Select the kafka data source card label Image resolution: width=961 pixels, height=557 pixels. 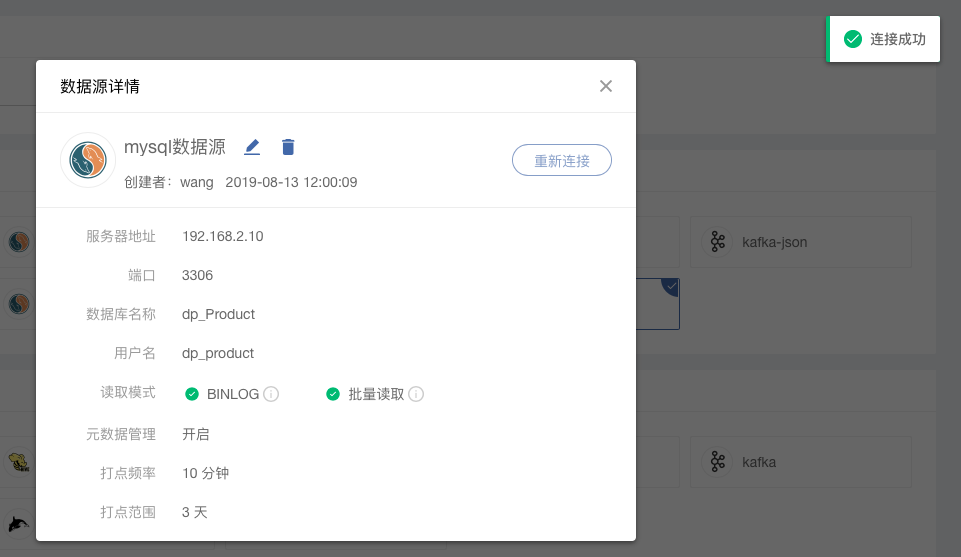click(x=758, y=462)
